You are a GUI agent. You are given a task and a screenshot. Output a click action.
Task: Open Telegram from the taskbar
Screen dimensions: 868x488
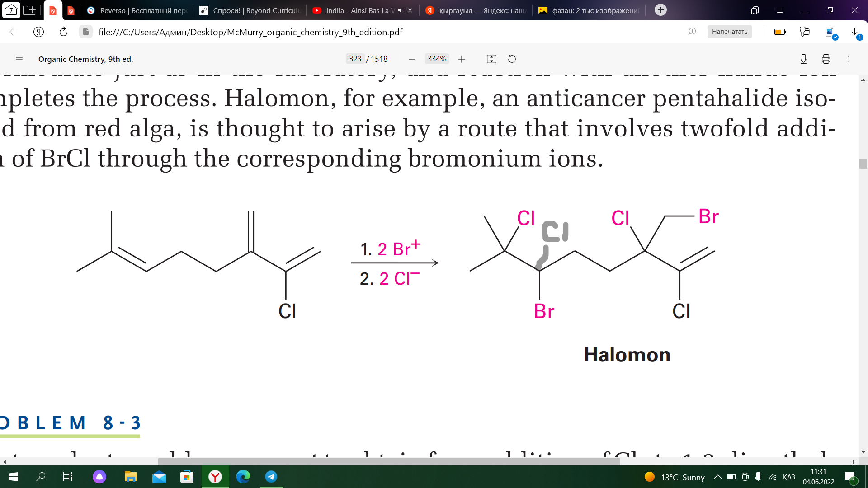coord(271,477)
